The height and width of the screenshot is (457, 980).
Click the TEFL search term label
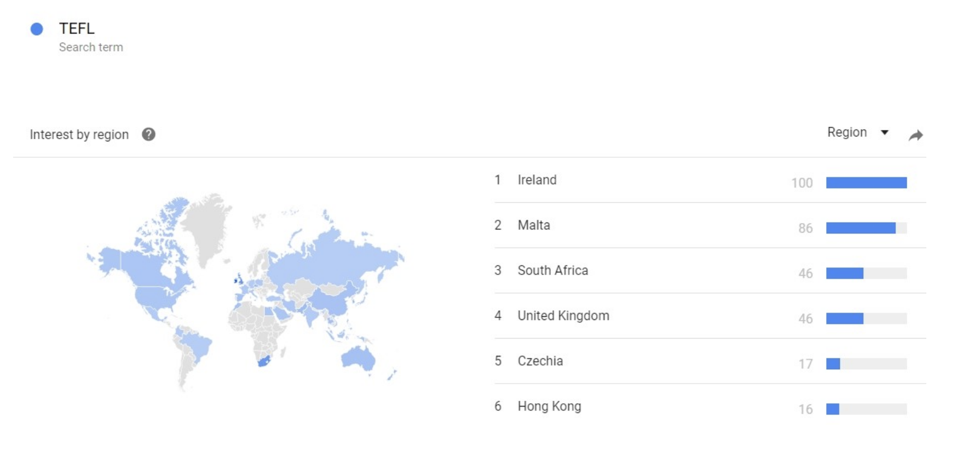pos(77,28)
